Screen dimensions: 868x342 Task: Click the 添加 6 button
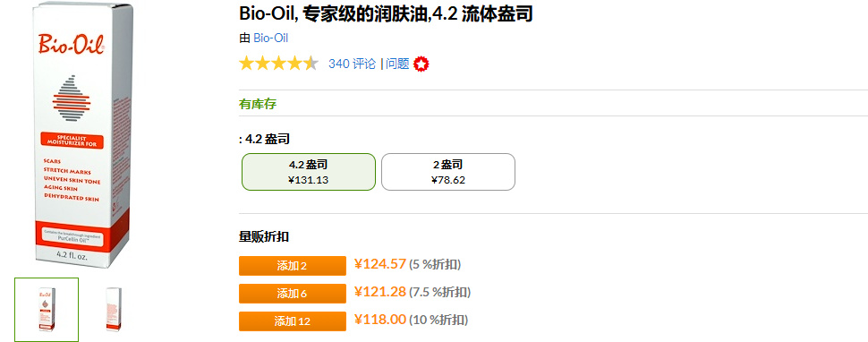point(293,294)
